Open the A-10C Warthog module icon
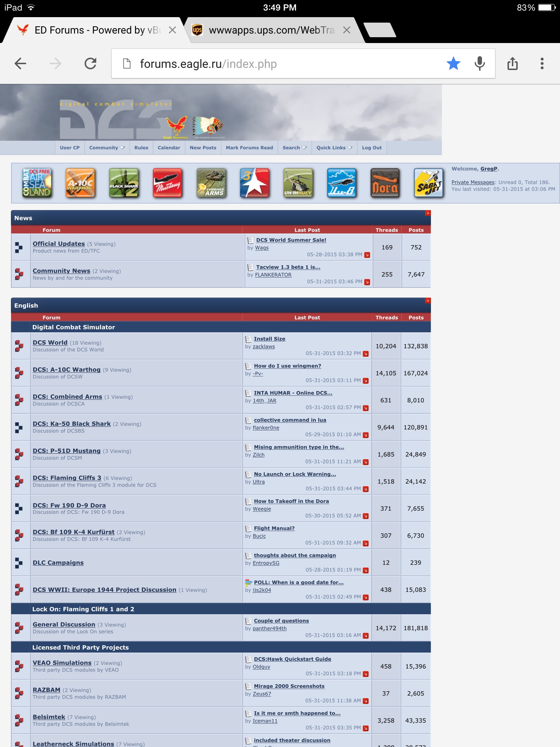Screen dimensions: 560x747 coord(80,183)
